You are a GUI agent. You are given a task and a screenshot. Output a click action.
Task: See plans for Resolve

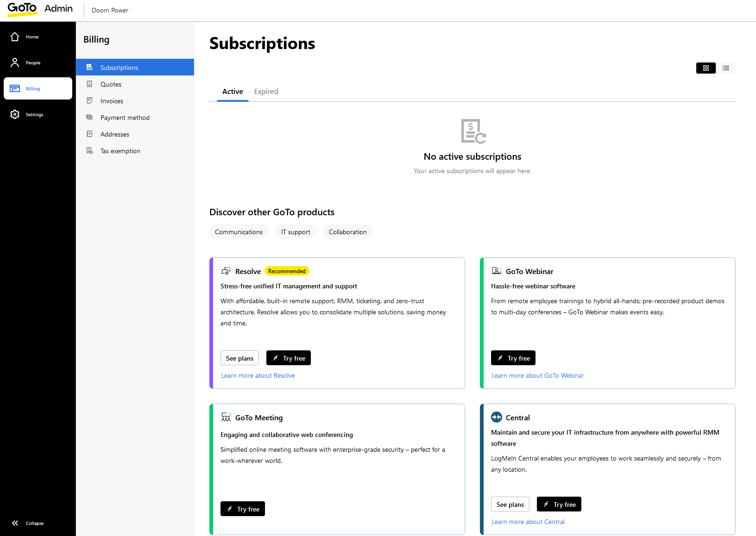pyautogui.click(x=239, y=358)
